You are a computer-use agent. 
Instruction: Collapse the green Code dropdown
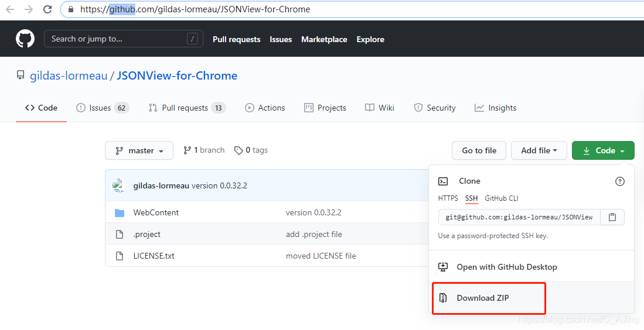[603, 150]
